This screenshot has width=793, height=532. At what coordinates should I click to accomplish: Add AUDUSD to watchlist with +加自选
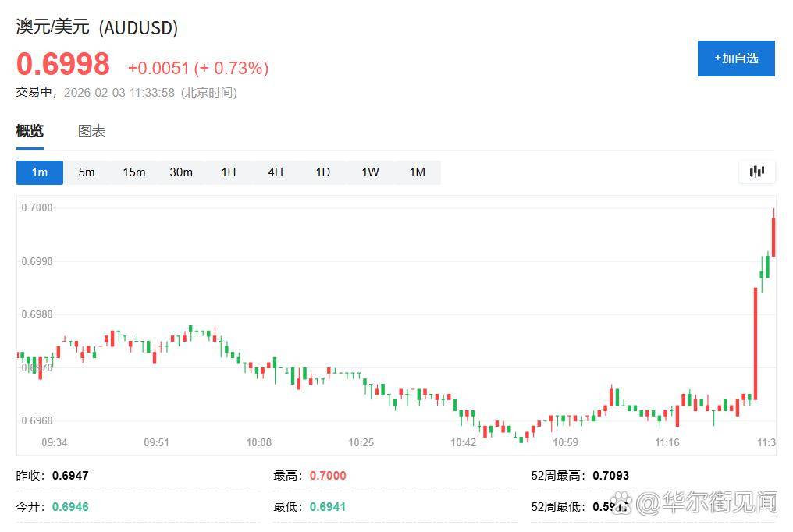coord(735,59)
